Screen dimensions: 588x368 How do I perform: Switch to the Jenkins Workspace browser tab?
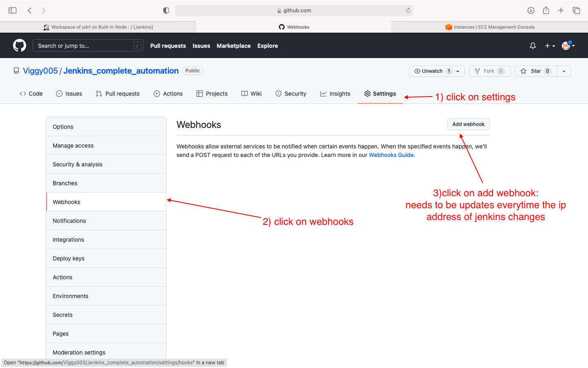[98, 27]
